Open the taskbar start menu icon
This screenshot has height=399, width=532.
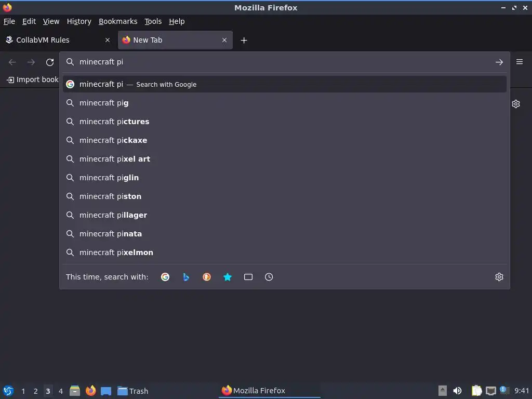tap(8, 391)
